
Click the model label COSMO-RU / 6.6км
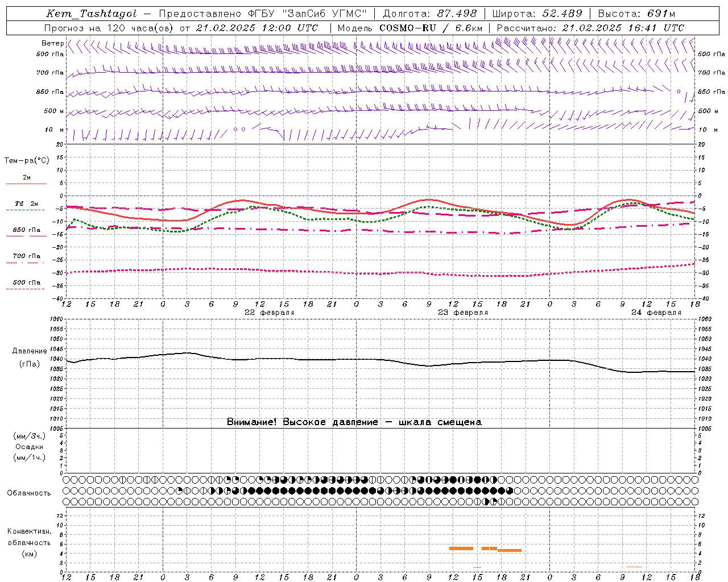click(x=431, y=27)
